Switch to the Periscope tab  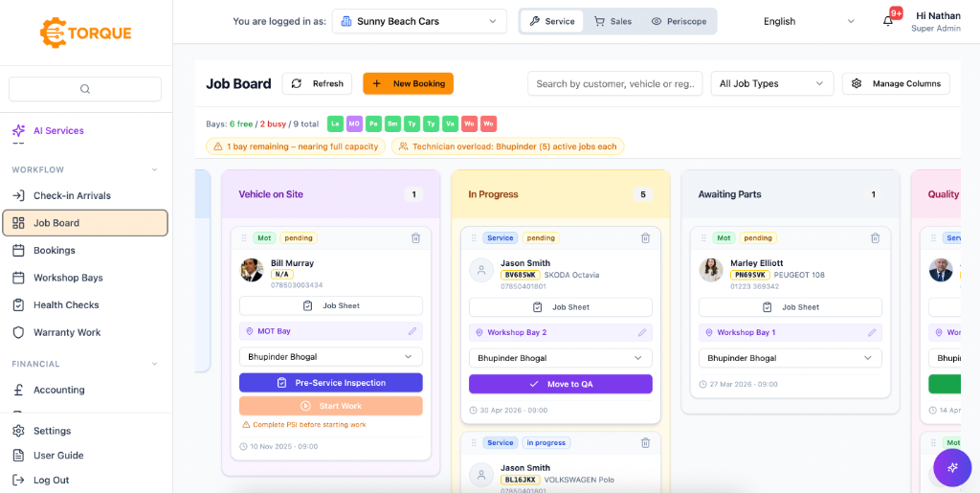(679, 21)
